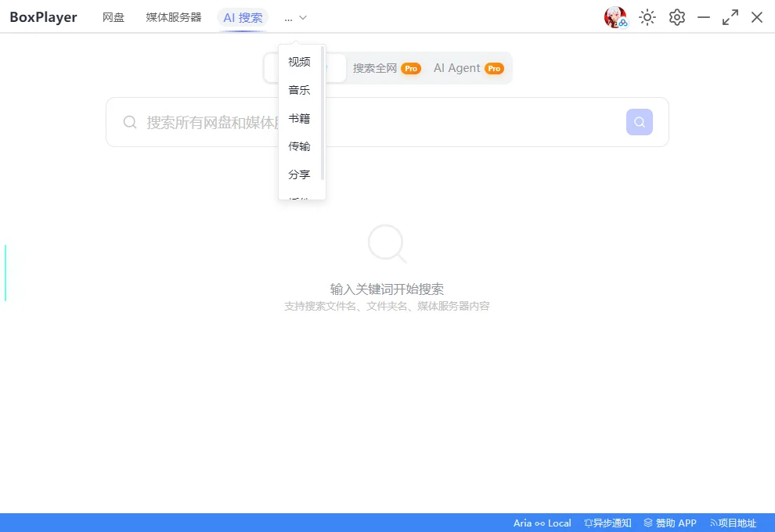The height and width of the screenshot is (532, 775).
Task: Switch to AI Agent Pro mode
Action: (x=469, y=68)
